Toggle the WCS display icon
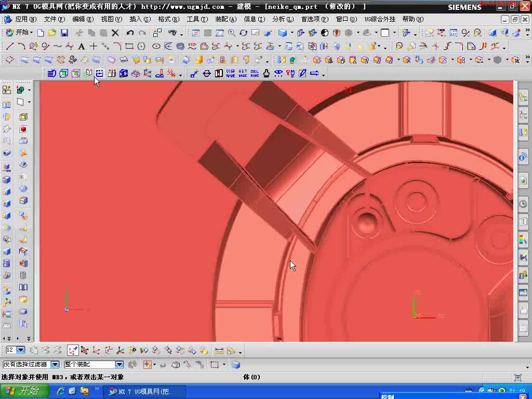The height and width of the screenshot is (399, 532). [73, 350]
